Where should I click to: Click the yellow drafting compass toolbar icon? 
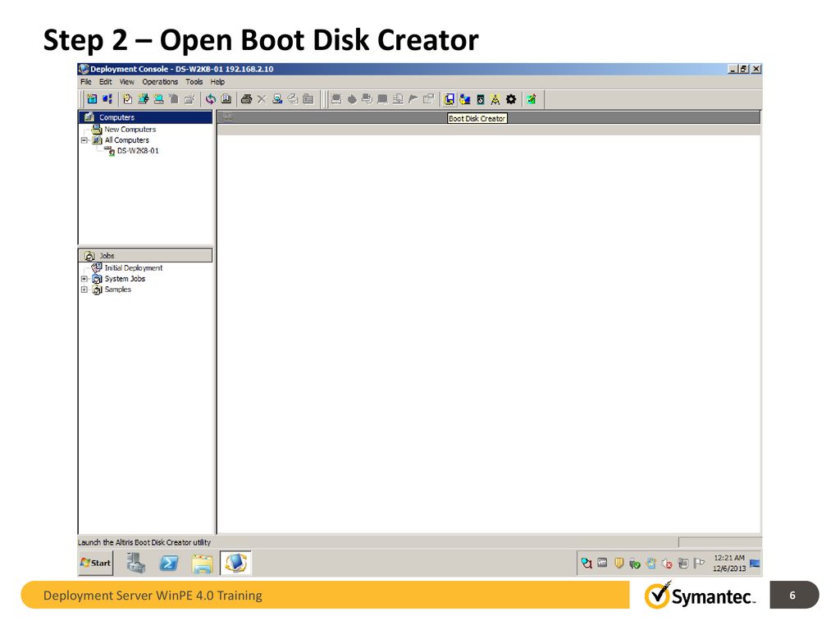[495, 99]
